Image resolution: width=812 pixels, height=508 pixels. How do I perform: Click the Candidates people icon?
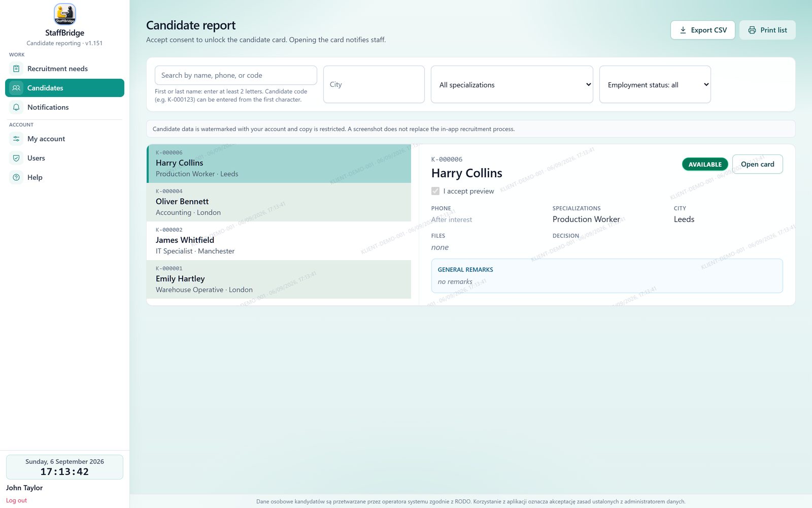click(16, 88)
